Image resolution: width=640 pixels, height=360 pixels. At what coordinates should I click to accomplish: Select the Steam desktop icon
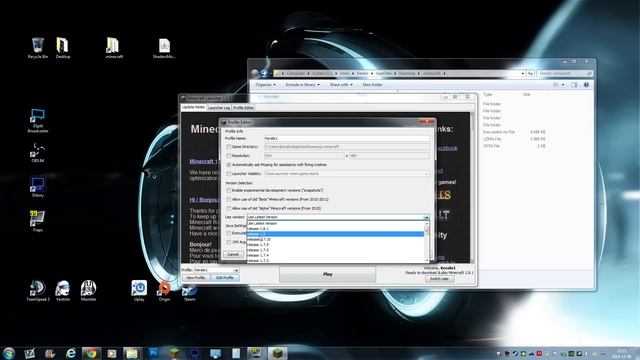coord(189,292)
